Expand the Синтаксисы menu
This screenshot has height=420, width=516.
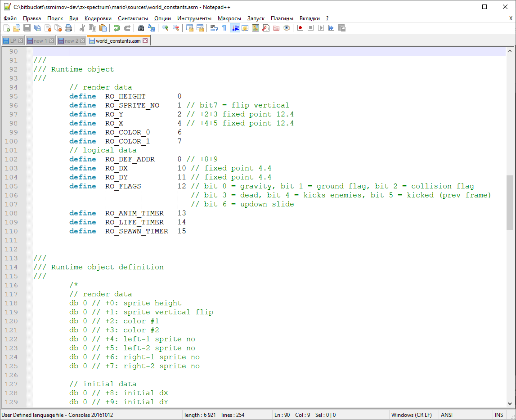133,18
